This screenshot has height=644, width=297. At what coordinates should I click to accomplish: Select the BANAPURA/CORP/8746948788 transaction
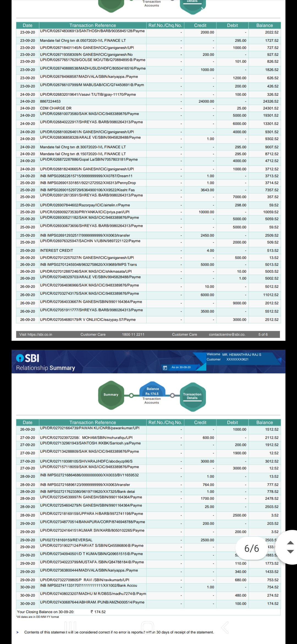(x=92, y=522)
